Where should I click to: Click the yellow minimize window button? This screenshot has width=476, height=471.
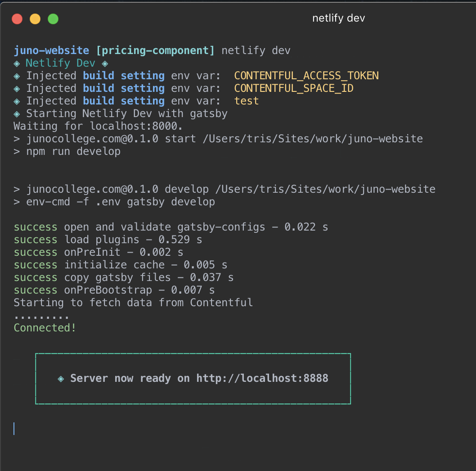click(x=35, y=19)
